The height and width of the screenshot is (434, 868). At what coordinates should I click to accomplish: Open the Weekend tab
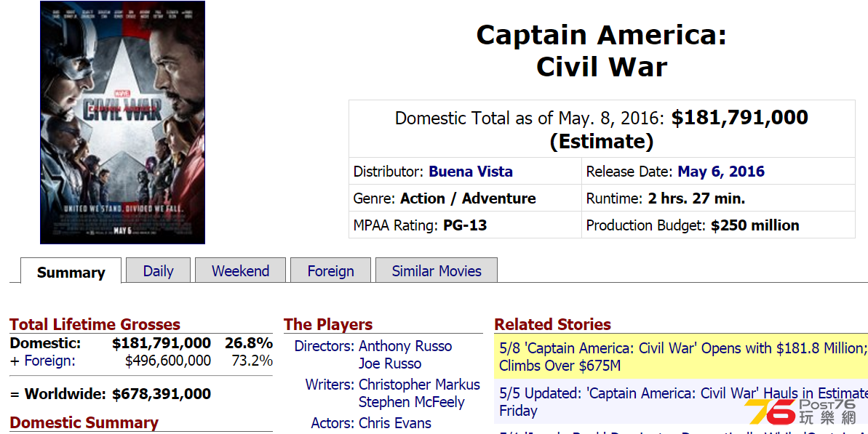(240, 271)
